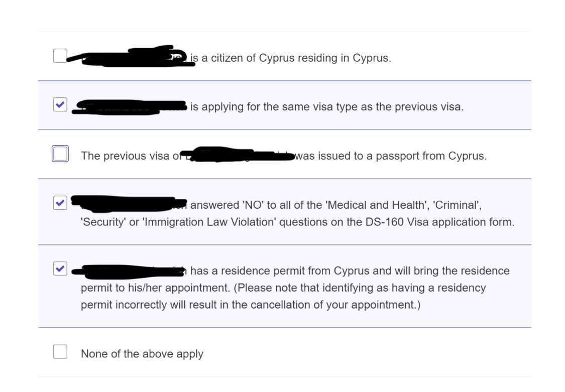
Task: Click the "None of the above apply" label text
Action: pos(142,354)
